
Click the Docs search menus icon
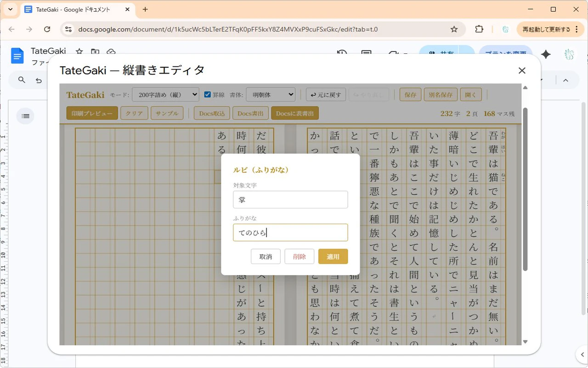[22, 80]
